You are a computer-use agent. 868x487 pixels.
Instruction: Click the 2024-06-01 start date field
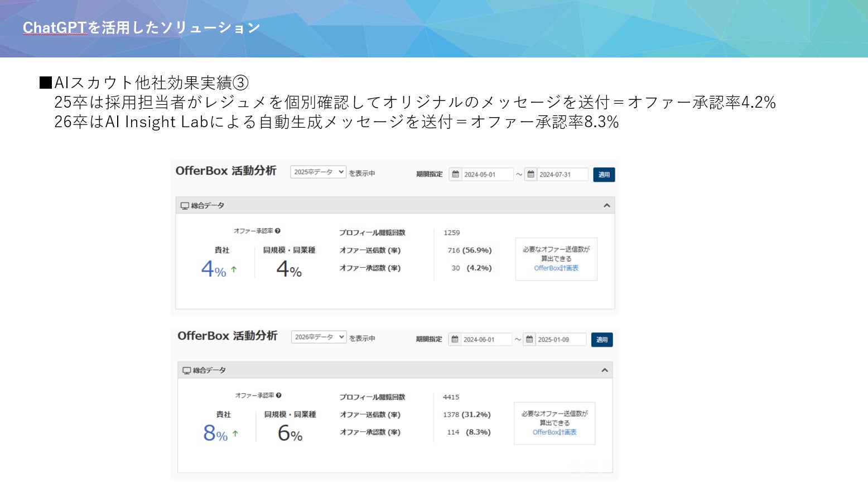[x=486, y=339]
